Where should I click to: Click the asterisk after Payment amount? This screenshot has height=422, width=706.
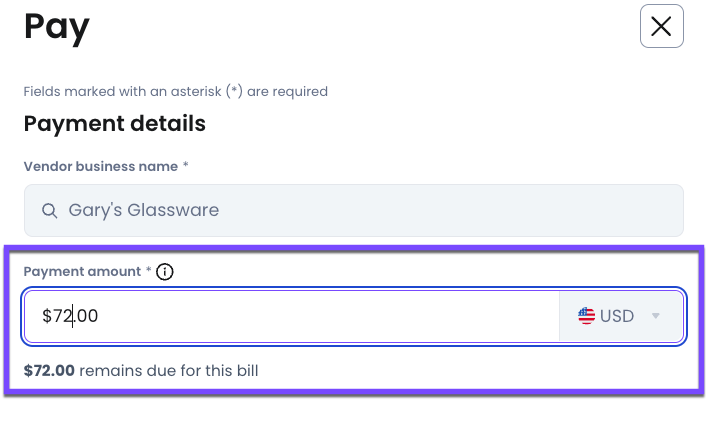point(150,271)
